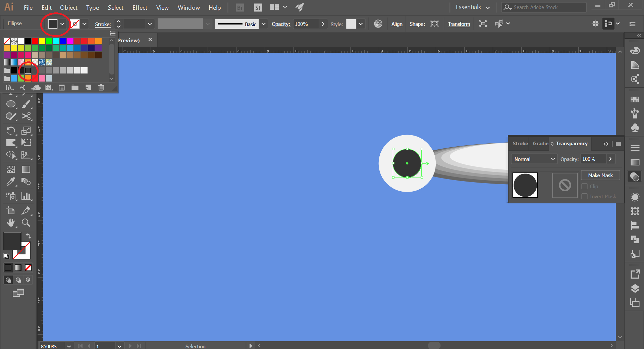Switch to the Stroke panel tab
The height and width of the screenshot is (349, 644).
[x=520, y=144]
